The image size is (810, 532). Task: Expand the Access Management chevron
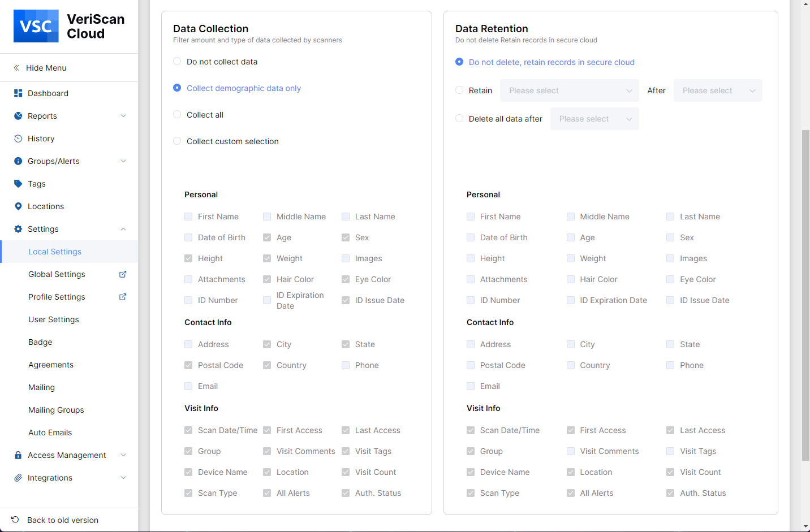[x=123, y=455]
